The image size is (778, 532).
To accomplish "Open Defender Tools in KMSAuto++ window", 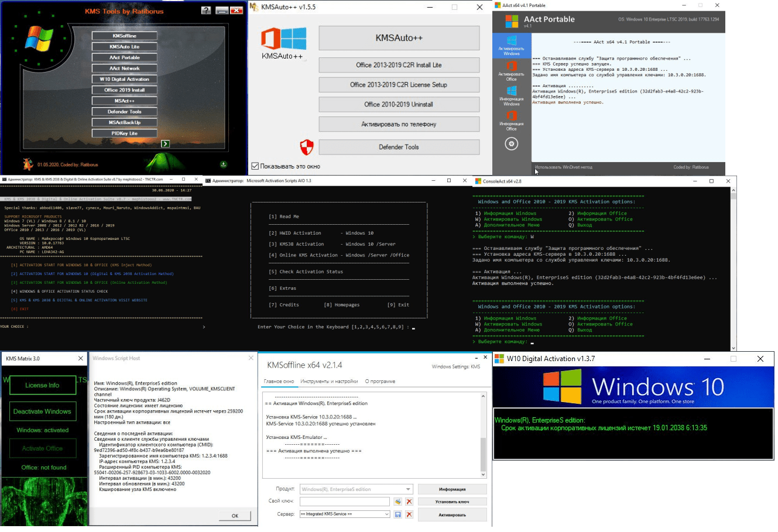I will 399,147.
